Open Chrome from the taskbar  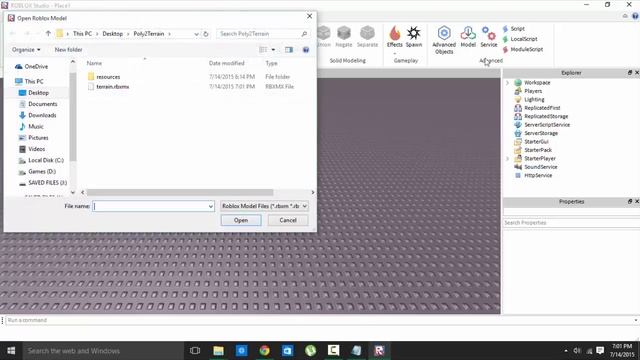click(264, 351)
